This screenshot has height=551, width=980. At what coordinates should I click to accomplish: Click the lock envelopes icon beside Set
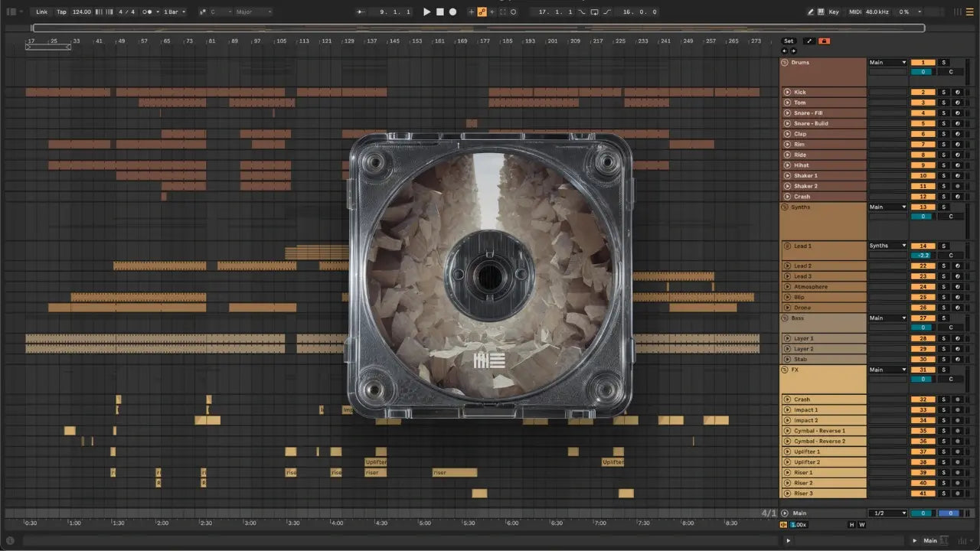click(824, 41)
